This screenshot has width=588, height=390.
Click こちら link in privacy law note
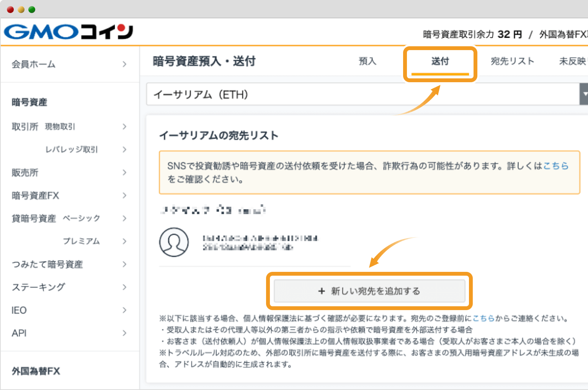point(483,318)
